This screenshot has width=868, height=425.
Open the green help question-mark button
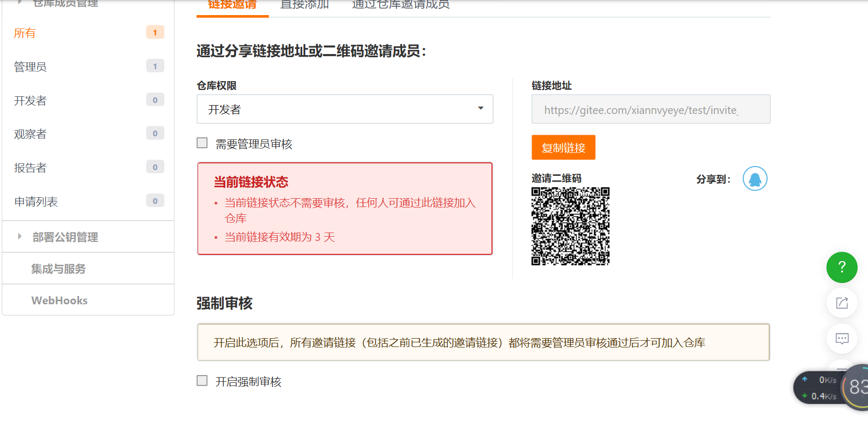pyautogui.click(x=841, y=267)
